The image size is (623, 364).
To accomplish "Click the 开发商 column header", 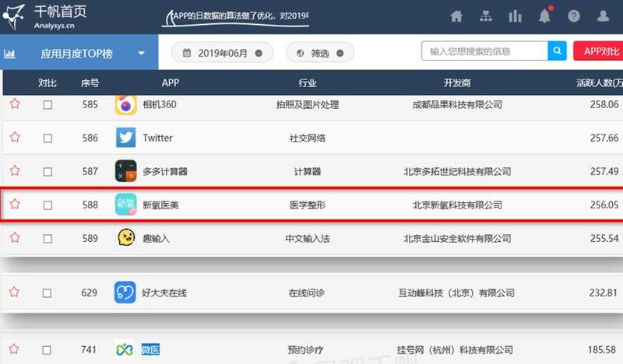I will (x=457, y=82).
